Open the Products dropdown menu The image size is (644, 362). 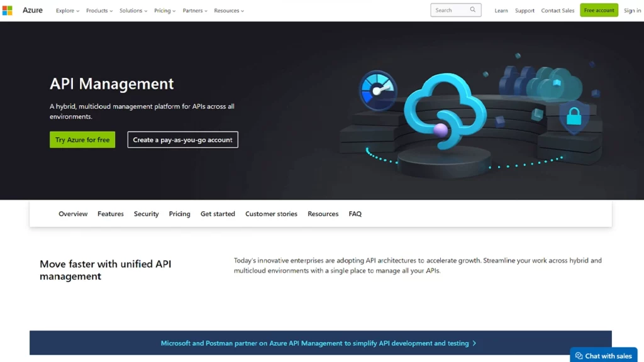click(99, 11)
